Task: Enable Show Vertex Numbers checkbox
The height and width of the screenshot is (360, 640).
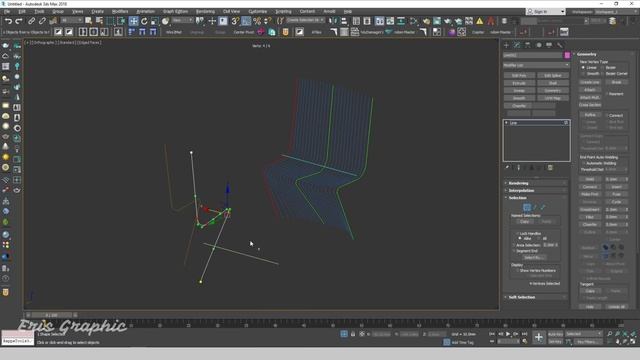Action: click(518, 271)
